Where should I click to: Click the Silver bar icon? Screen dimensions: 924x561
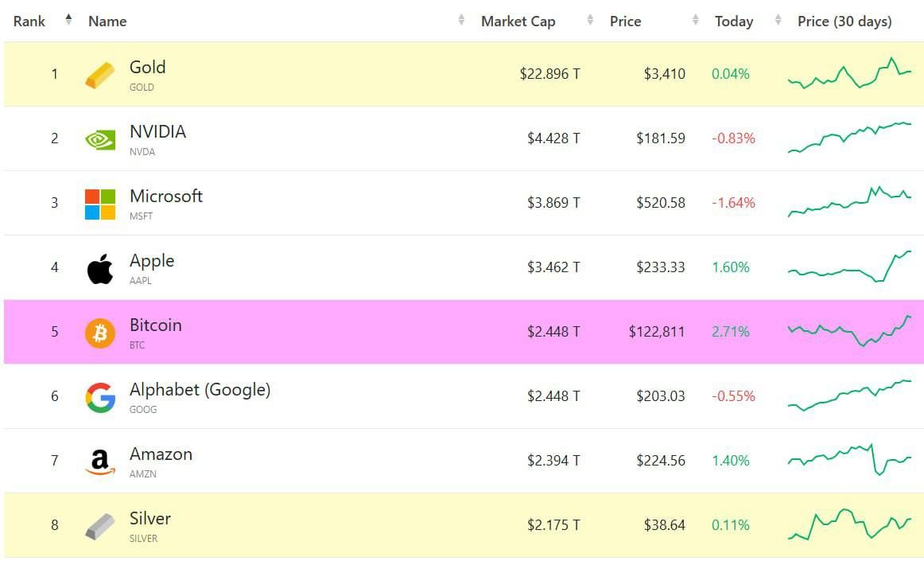[100, 526]
